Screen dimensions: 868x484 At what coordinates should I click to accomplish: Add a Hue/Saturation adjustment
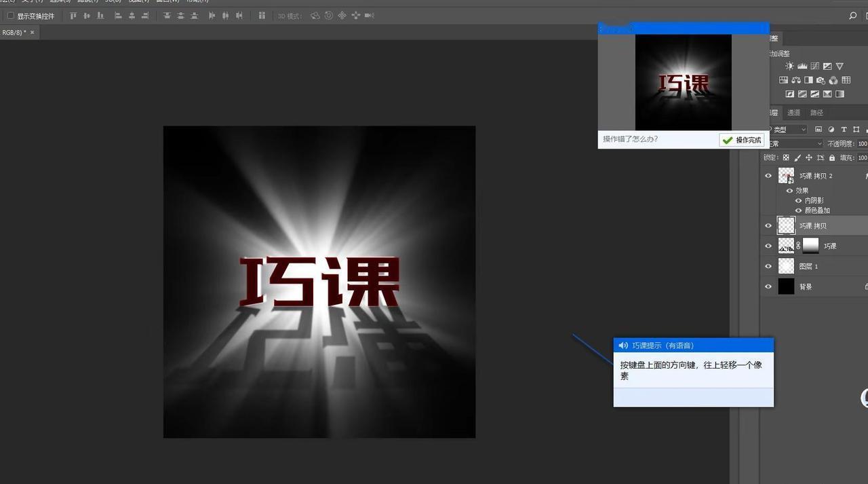783,80
